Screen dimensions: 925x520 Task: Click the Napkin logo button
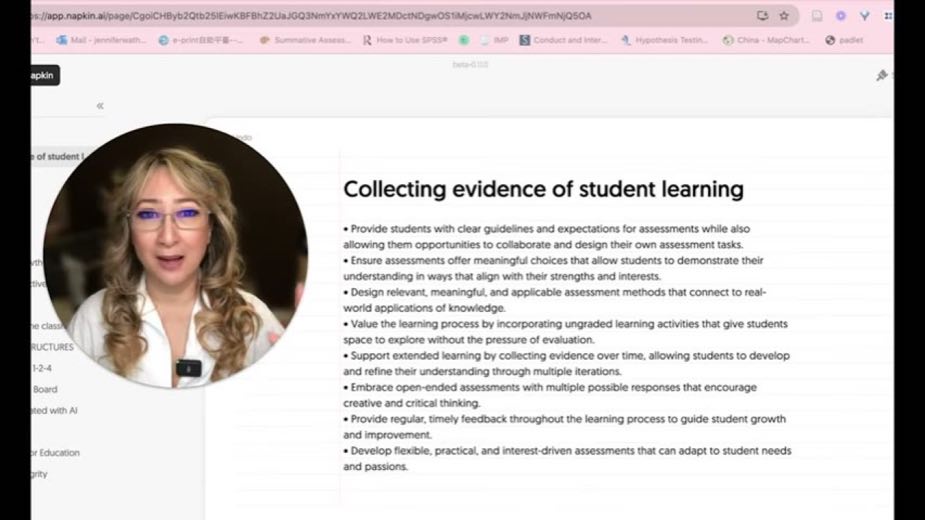[x=45, y=76]
